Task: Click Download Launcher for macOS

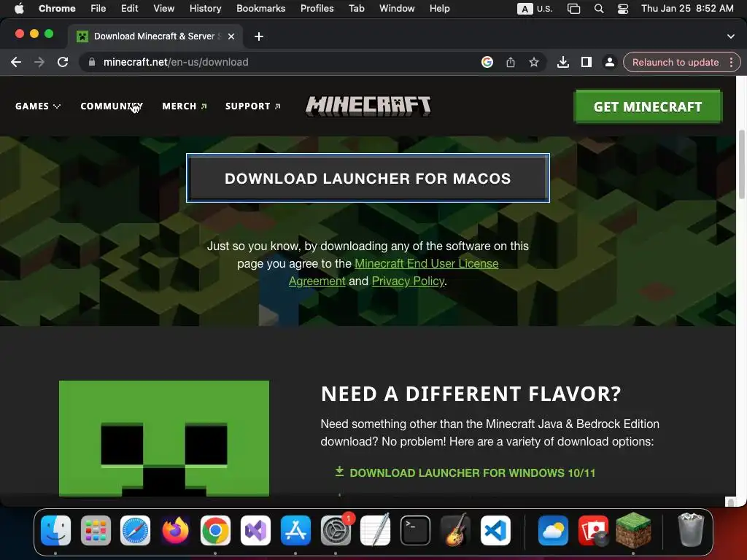Action: (x=368, y=178)
